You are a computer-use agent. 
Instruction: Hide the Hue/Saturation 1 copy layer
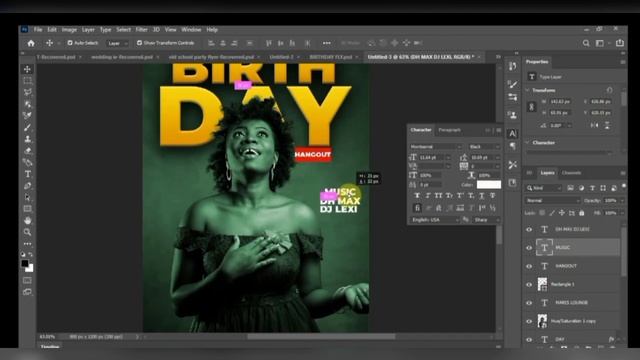529,321
